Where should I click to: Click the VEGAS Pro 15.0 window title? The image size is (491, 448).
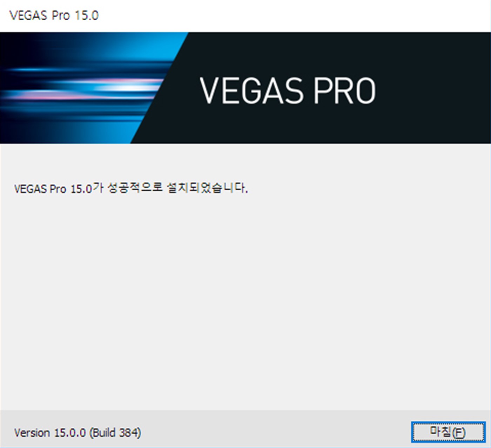(54, 15)
